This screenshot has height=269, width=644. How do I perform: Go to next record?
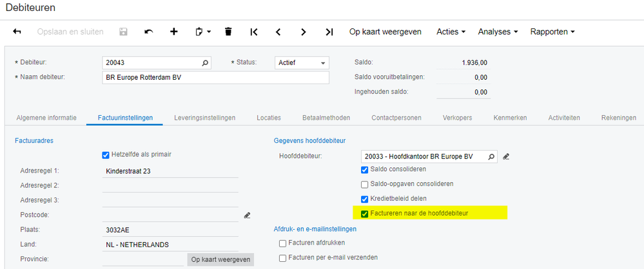click(x=304, y=32)
